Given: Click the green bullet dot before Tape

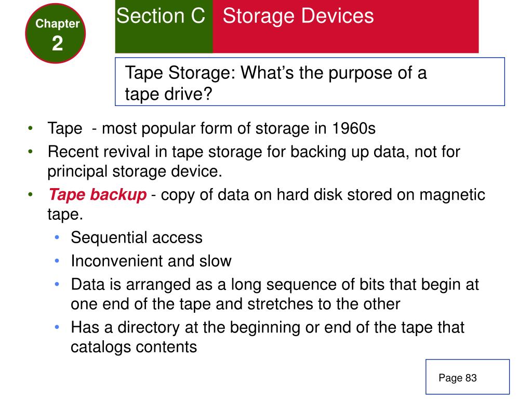Looking at the screenshot, I should coord(31,128).
